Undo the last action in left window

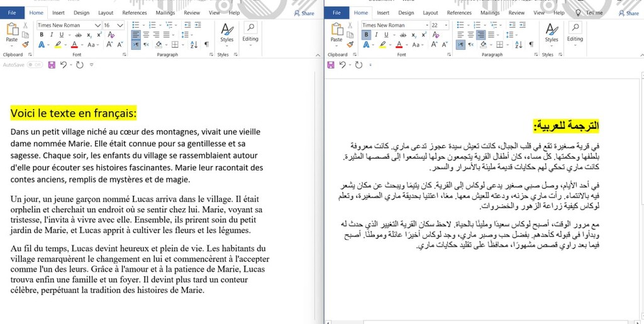(64, 65)
